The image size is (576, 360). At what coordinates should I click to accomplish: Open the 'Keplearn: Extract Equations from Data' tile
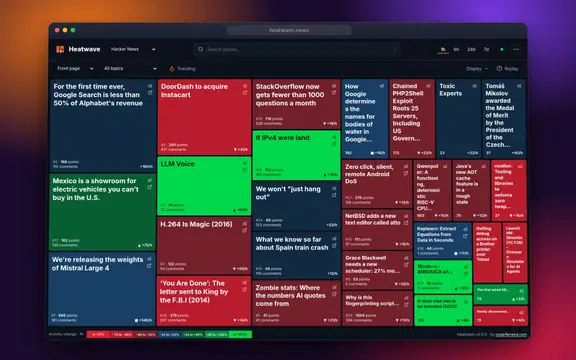443,240
